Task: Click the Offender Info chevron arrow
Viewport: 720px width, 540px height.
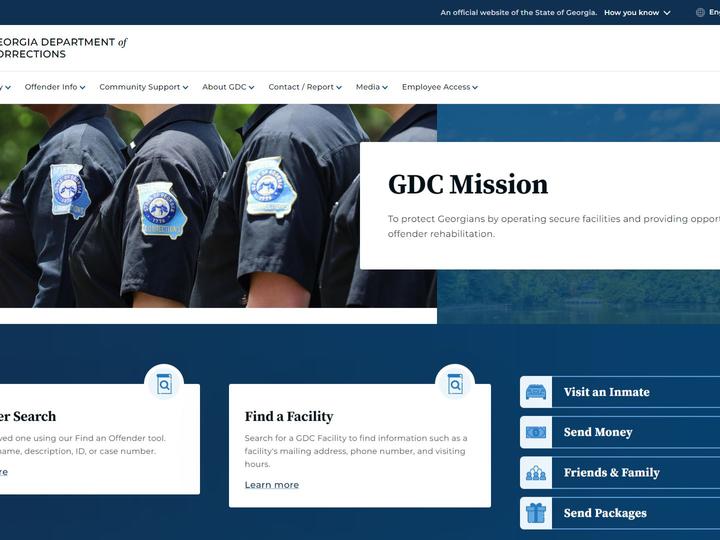Action: 82,87
